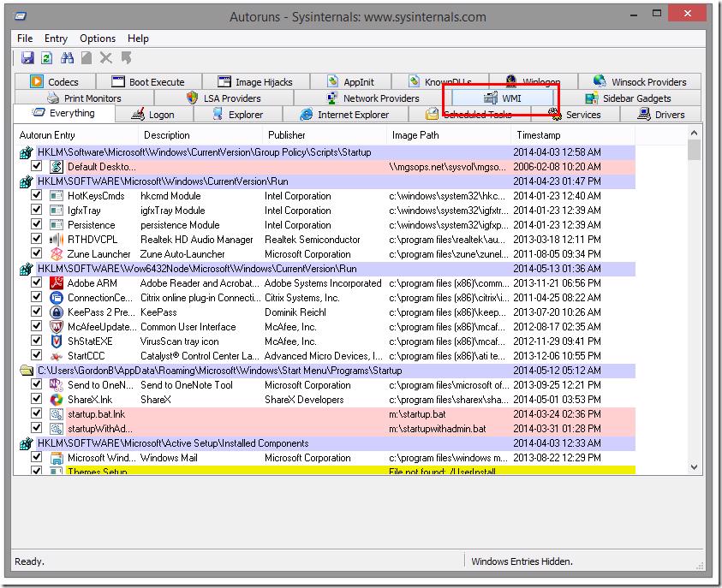Click the Default Desktop script icon
Viewport: 722px width, 588px height.
pos(57,167)
